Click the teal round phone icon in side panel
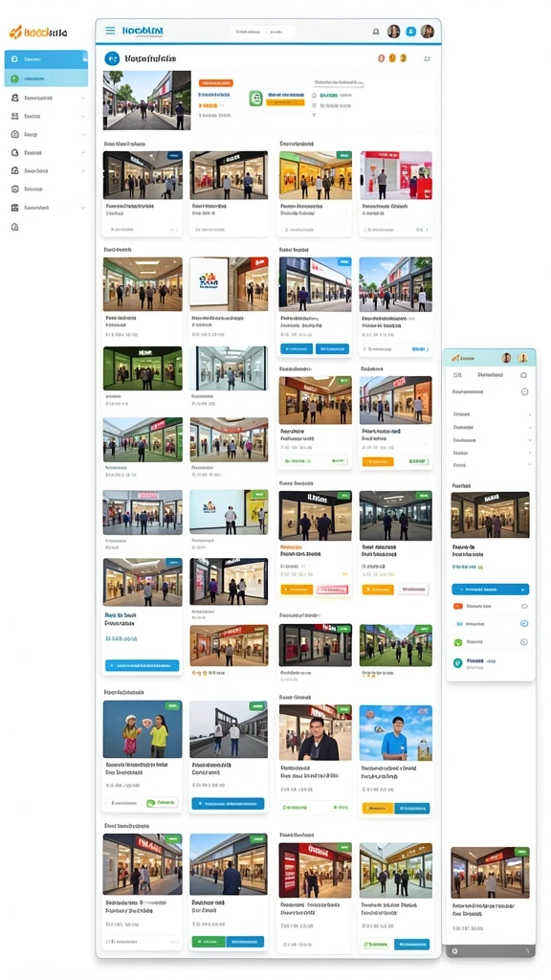The width and height of the screenshot is (551, 980). pyautogui.click(x=457, y=662)
